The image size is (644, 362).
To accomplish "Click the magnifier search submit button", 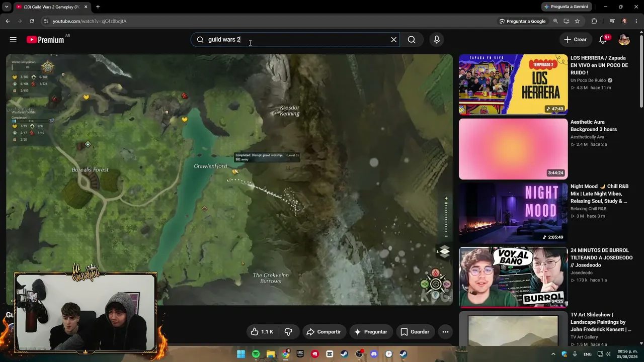I will [412, 40].
